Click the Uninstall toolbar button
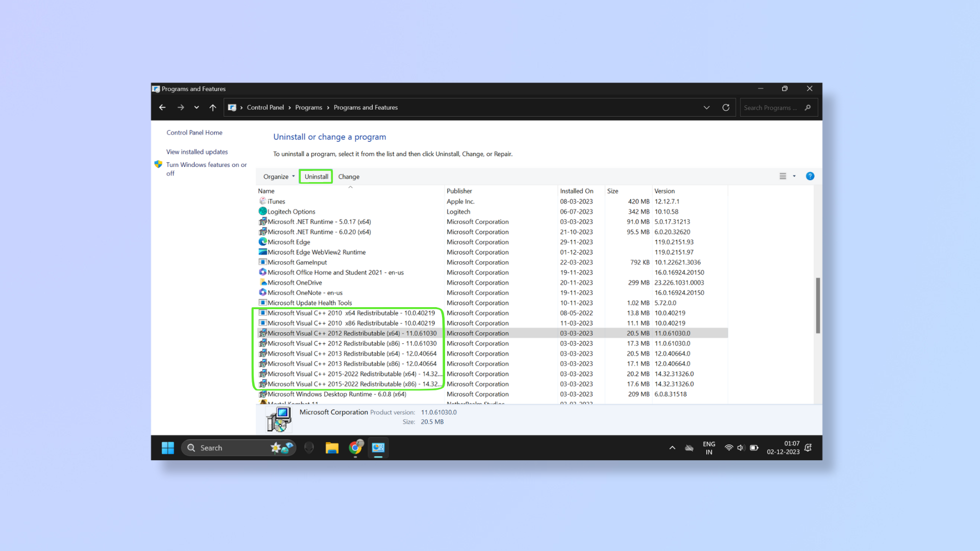This screenshot has width=980, height=551. [x=316, y=177]
